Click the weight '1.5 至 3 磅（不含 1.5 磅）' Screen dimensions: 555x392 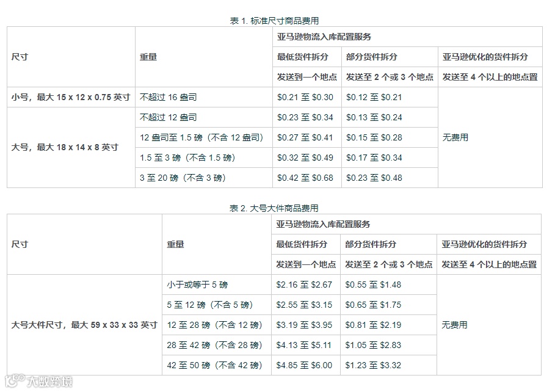pos(187,158)
